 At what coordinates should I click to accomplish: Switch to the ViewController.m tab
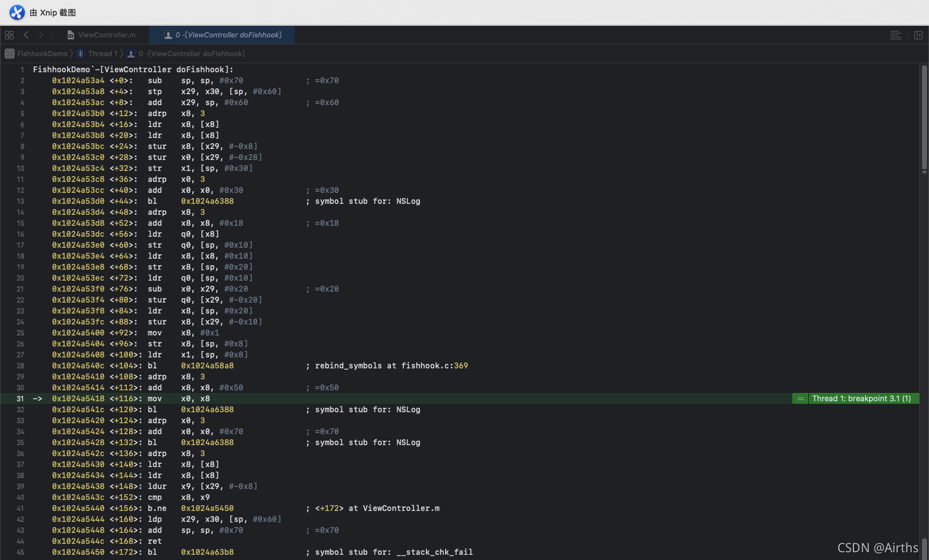(101, 35)
